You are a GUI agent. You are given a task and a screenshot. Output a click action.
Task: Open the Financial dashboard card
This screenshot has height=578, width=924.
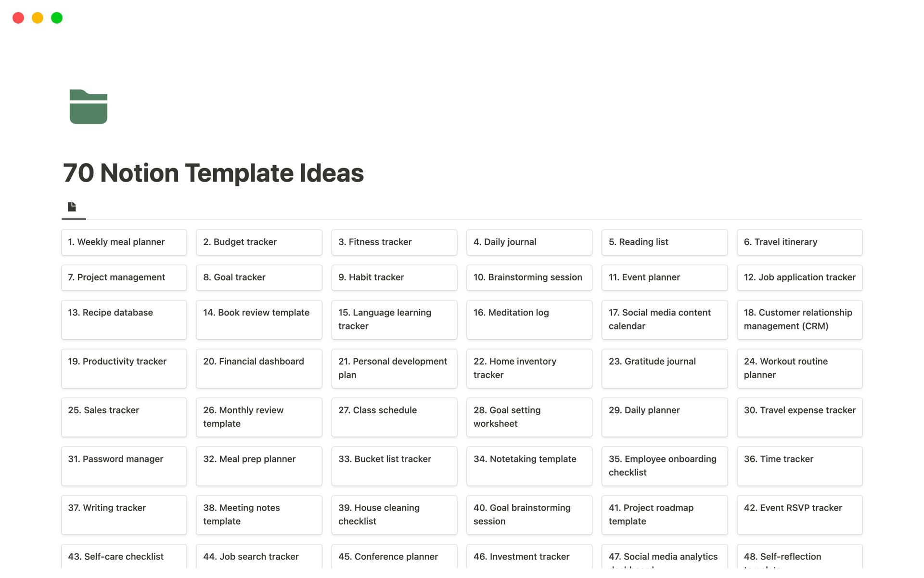click(x=259, y=368)
